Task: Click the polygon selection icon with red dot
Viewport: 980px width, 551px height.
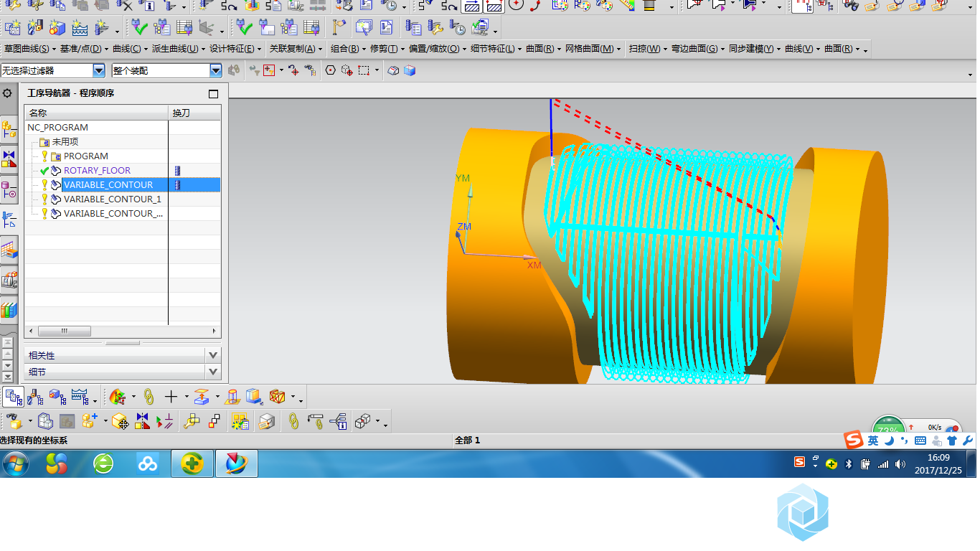Action: click(331, 70)
